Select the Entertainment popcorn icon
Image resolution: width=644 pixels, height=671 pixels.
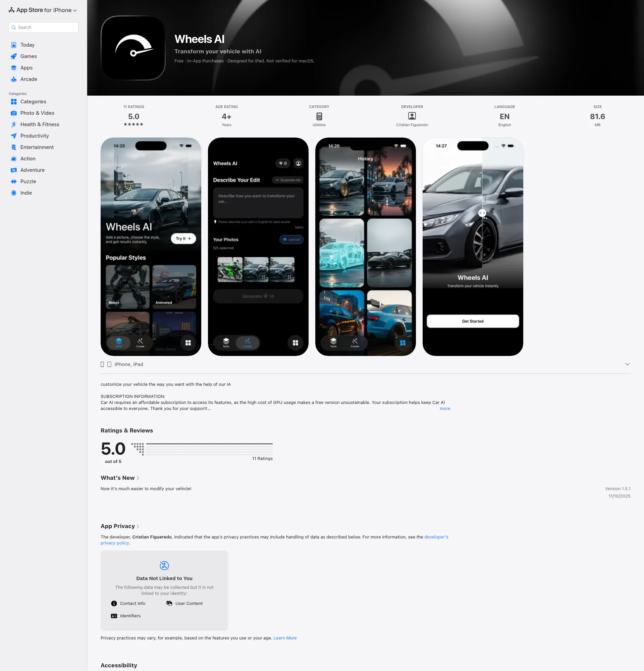pyautogui.click(x=14, y=147)
